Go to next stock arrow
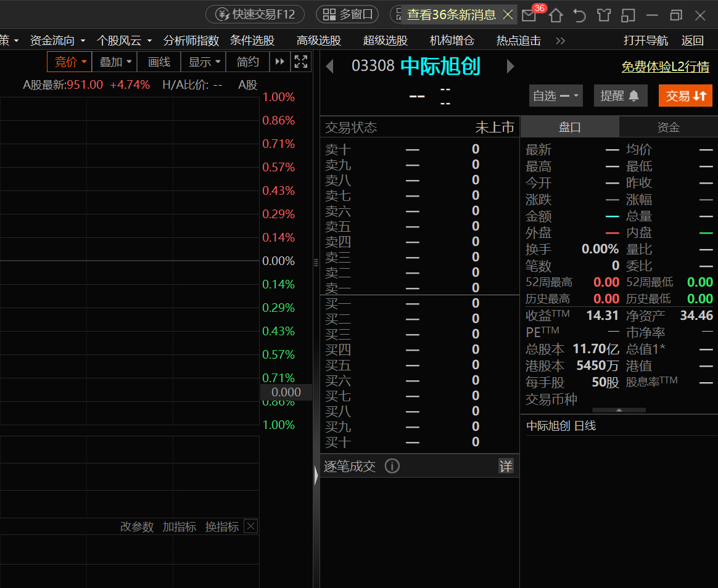This screenshot has width=718, height=588. point(511,67)
